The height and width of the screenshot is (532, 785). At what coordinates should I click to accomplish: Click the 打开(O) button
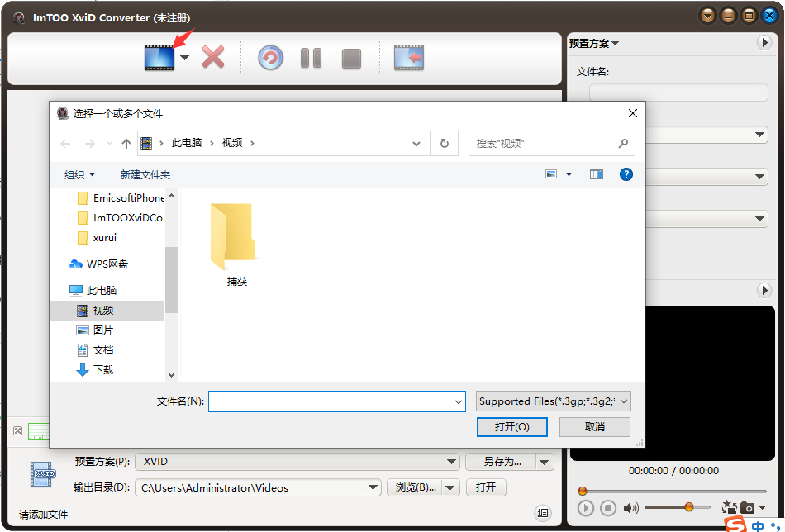(x=511, y=427)
